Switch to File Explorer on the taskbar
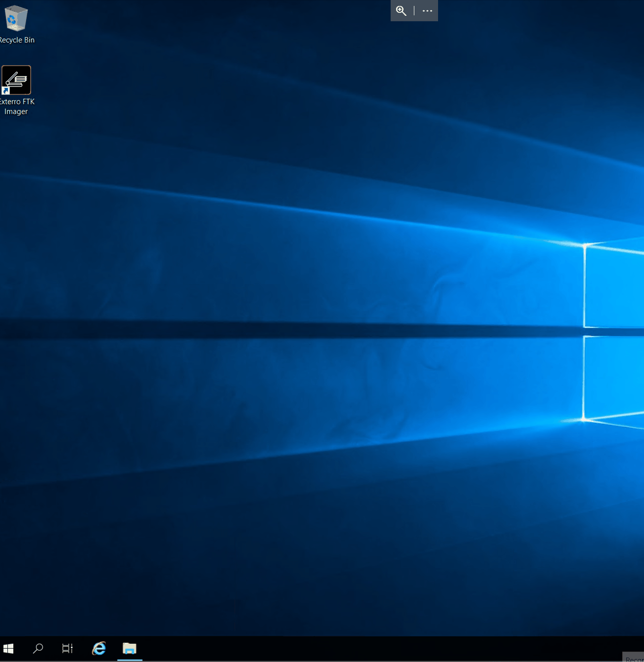Image resolution: width=644 pixels, height=662 pixels. 129,649
